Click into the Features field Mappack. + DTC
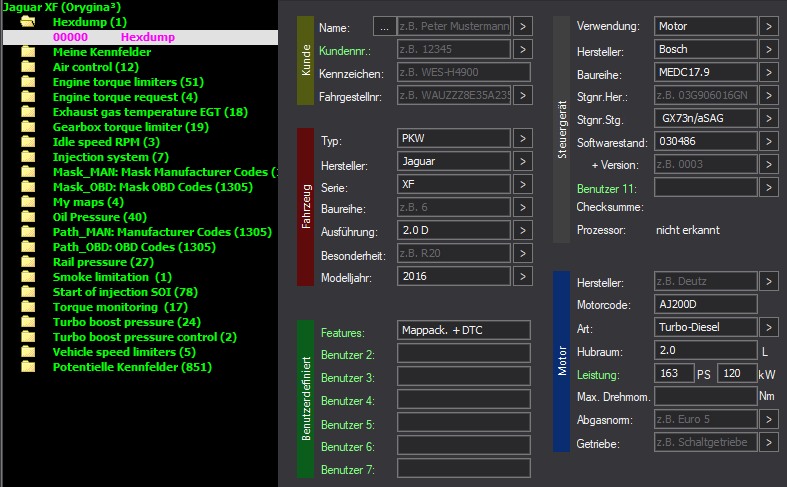This screenshot has height=487, width=787. 464,330
